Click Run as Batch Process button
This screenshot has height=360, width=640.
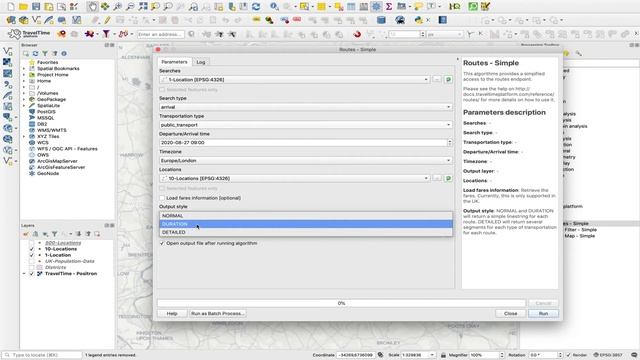(x=218, y=313)
